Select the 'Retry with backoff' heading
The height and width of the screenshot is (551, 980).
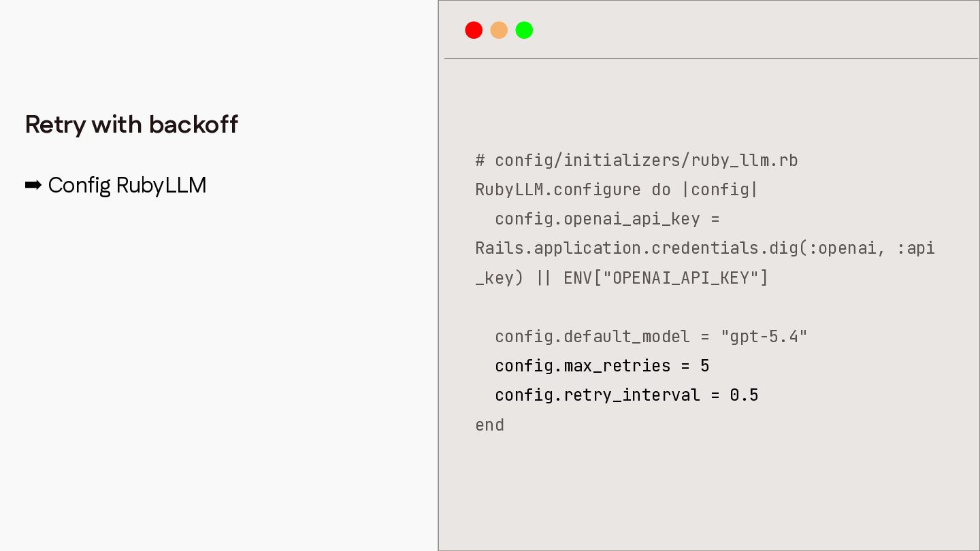[x=131, y=124]
